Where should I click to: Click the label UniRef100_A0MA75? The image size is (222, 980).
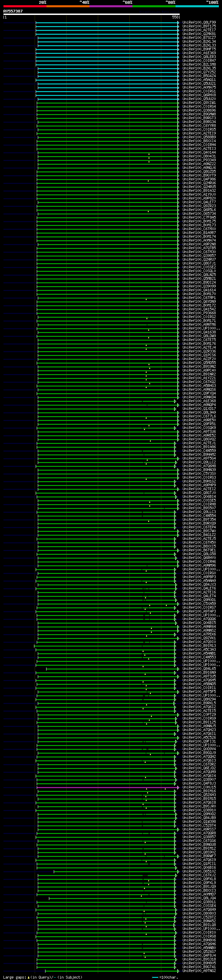pyautogui.click(x=199, y=88)
